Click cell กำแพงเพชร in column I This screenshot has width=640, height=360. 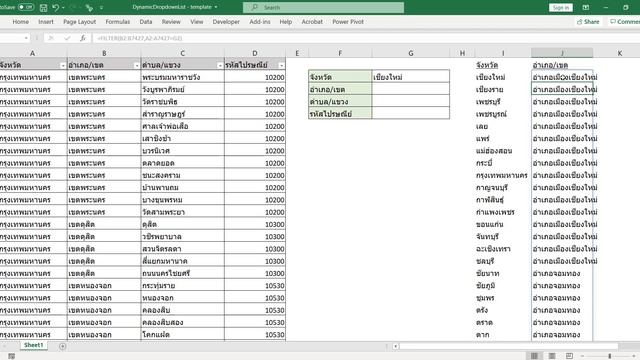pyautogui.click(x=503, y=212)
